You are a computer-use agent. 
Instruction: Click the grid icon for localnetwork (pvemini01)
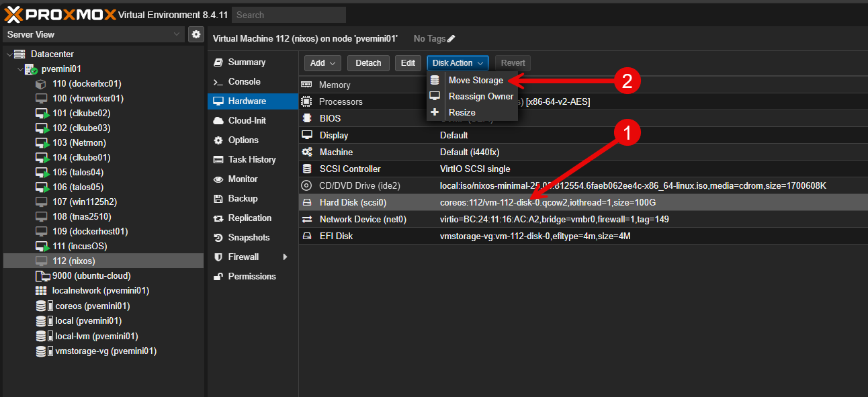tap(41, 291)
